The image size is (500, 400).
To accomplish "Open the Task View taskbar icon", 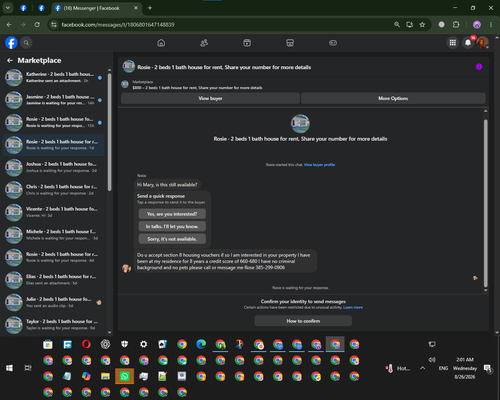I will click(28, 368).
